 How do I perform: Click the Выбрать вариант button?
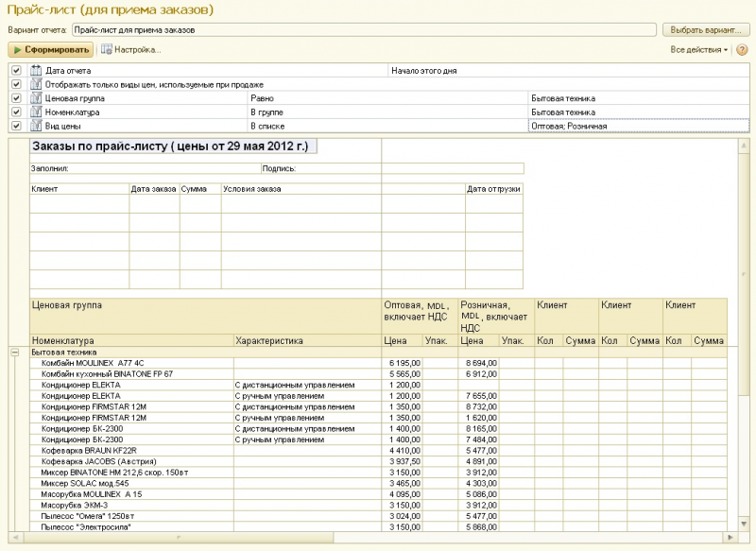tap(705, 30)
